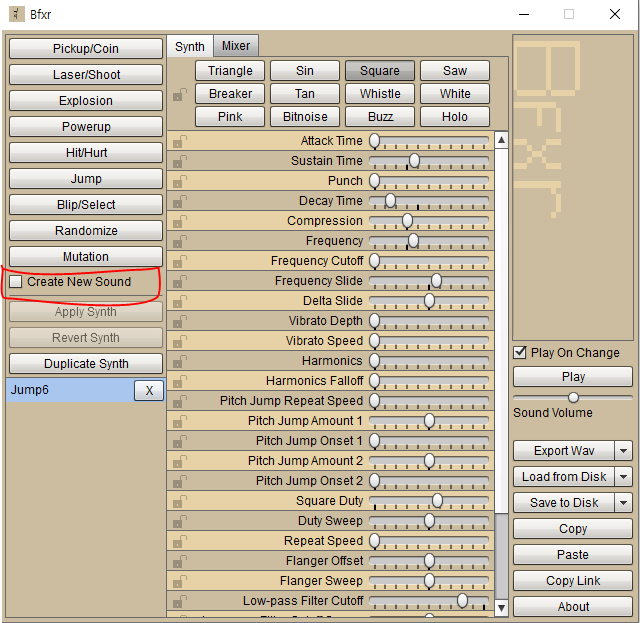Click the Paste button
This screenshot has width=640, height=623.
click(x=573, y=554)
